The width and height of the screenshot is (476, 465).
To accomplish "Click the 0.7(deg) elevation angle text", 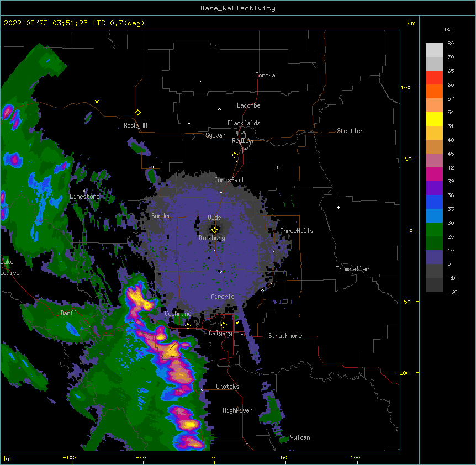I will [x=127, y=23].
